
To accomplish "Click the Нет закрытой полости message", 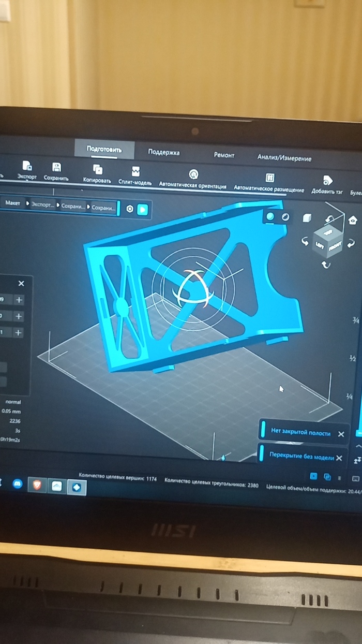I will [300, 431].
